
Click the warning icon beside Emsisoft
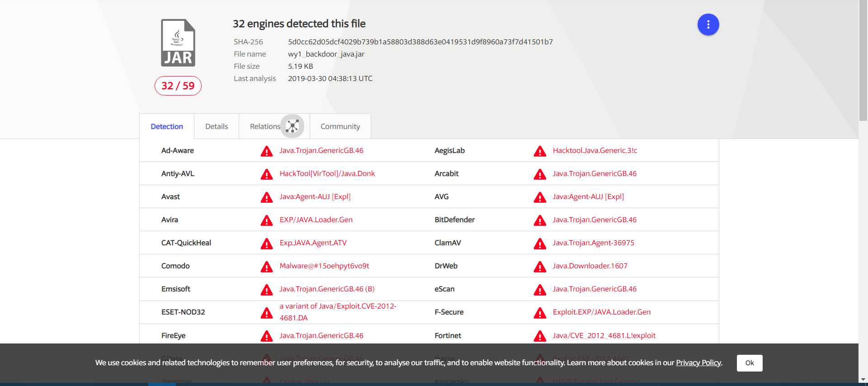tap(267, 290)
